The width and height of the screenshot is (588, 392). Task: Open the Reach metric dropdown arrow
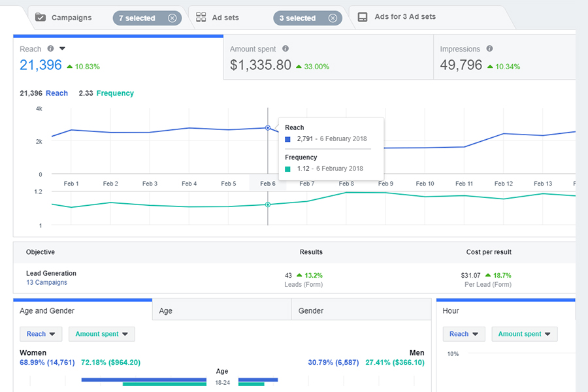pos(63,49)
